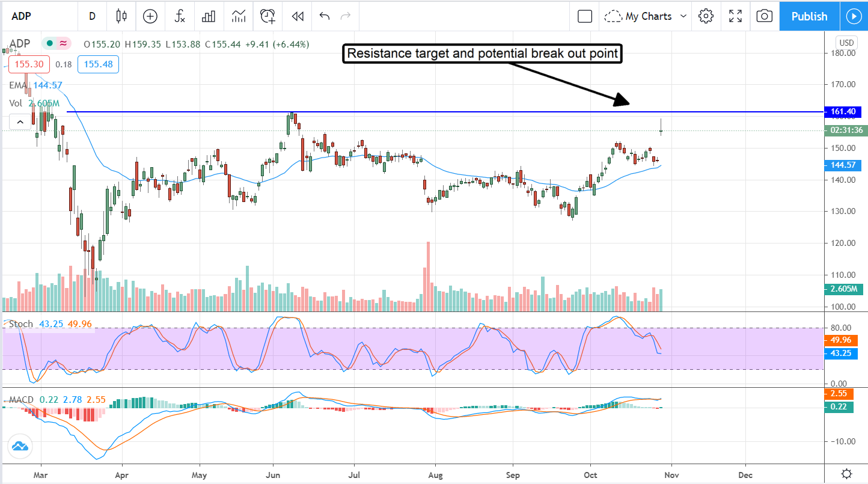
Task: Open the USD currency selector
Action: point(846,43)
